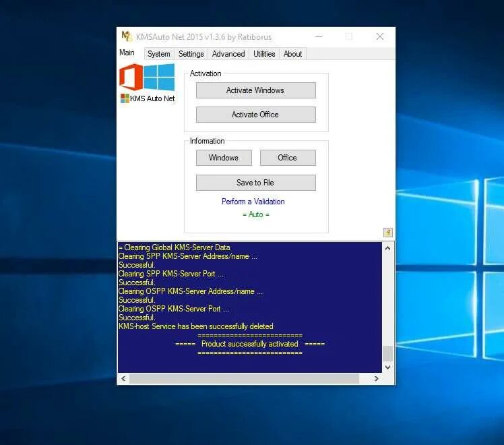Minimize the KMSAuto Net window

tap(319, 36)
